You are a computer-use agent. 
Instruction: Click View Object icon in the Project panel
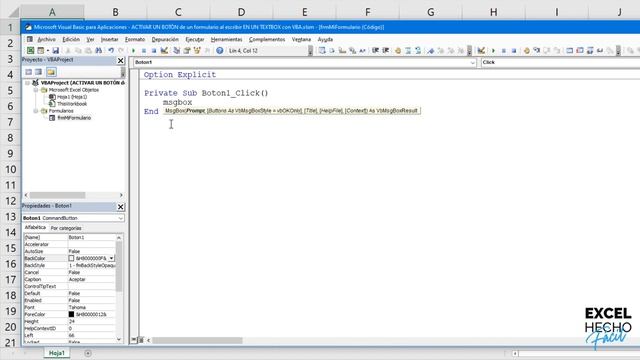coord(38,72)
